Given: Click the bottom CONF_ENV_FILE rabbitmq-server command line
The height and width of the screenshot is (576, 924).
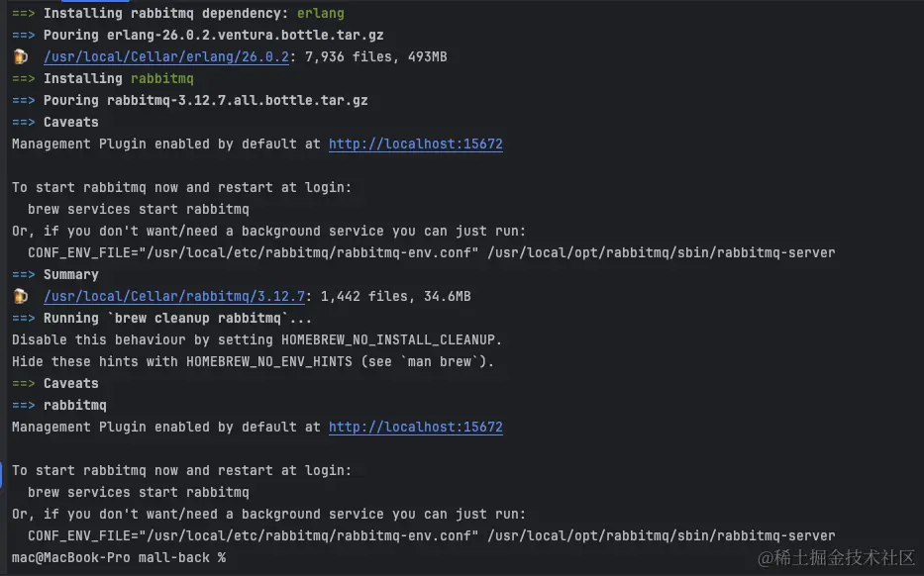Looking at the screenshot, I should (x=431, y=535).
